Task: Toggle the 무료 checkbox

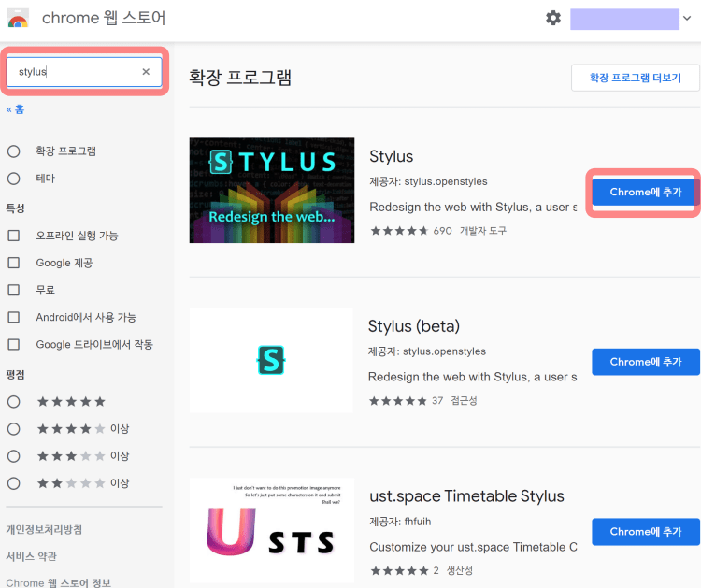Action: 14,290
